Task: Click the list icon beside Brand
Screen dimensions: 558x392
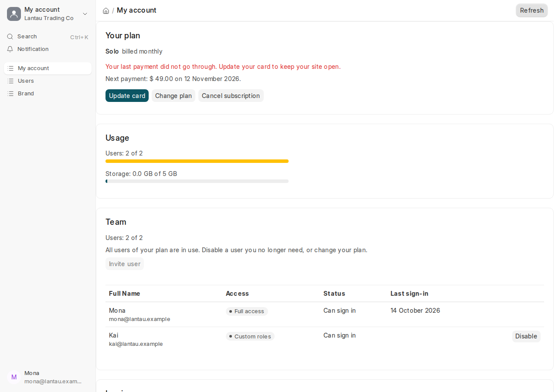Action: 10,94
